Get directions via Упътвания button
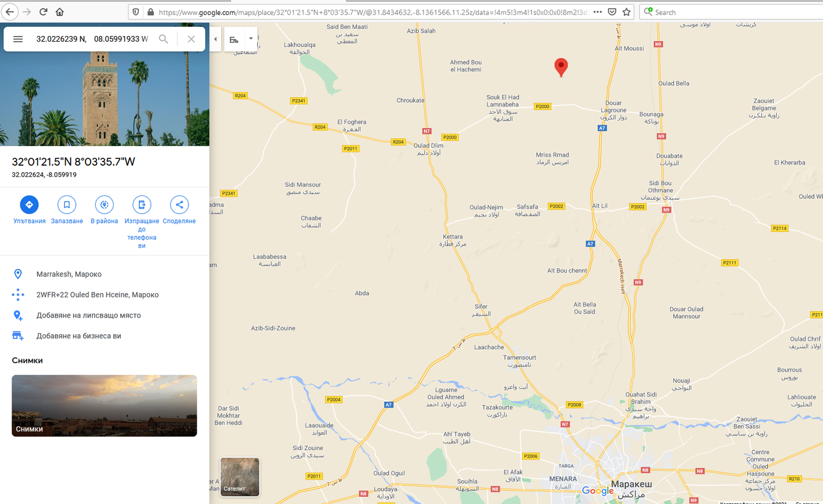 pyautogui.click(x=29, y=211)
